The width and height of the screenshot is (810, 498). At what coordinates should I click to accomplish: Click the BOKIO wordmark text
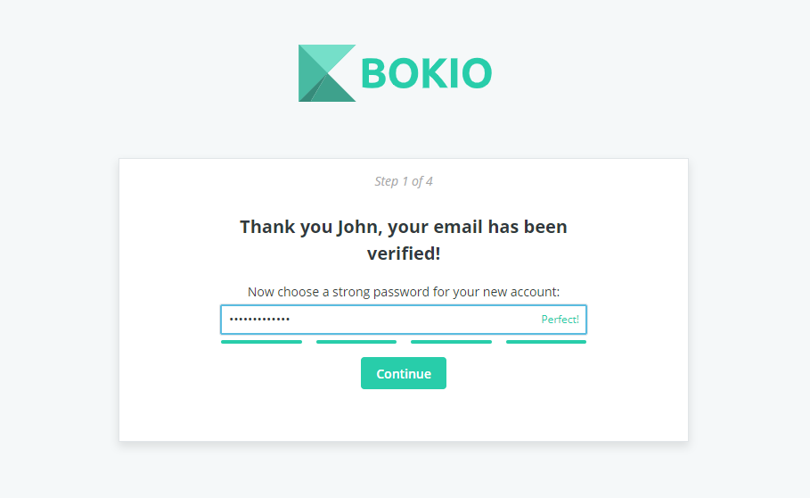point(427,73)
